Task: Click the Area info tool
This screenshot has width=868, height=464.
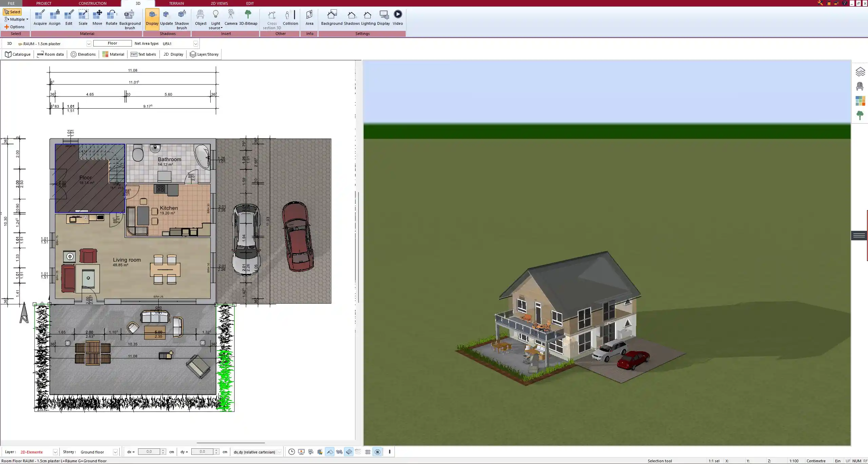Action: point(309,18)
